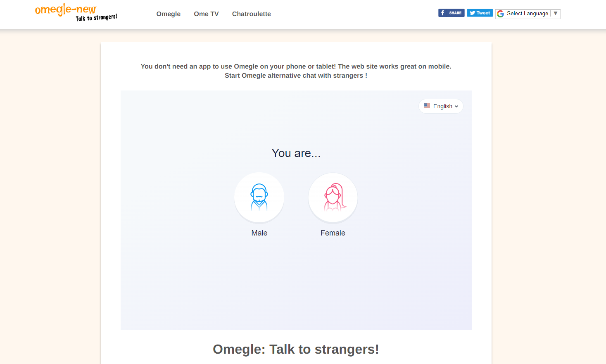Select the Female avatar icon
The image size is (606, 364).
coord(333,197)
